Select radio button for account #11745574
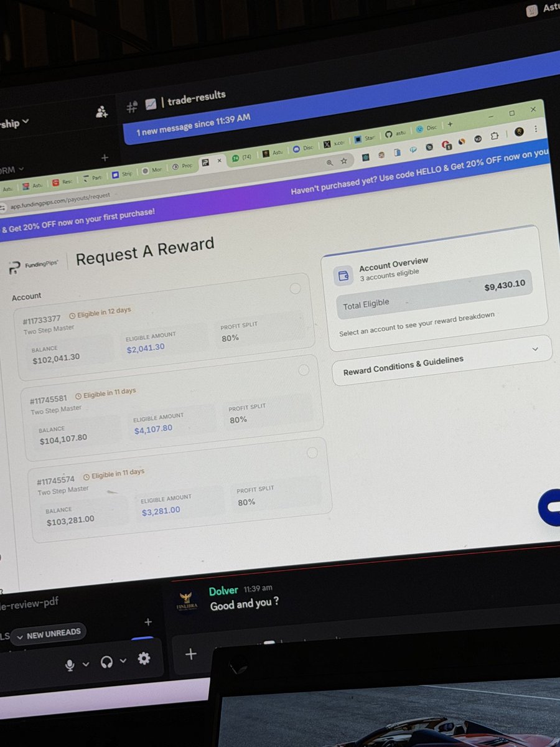Screen dimensions: 560x747 tap(312, 453)
